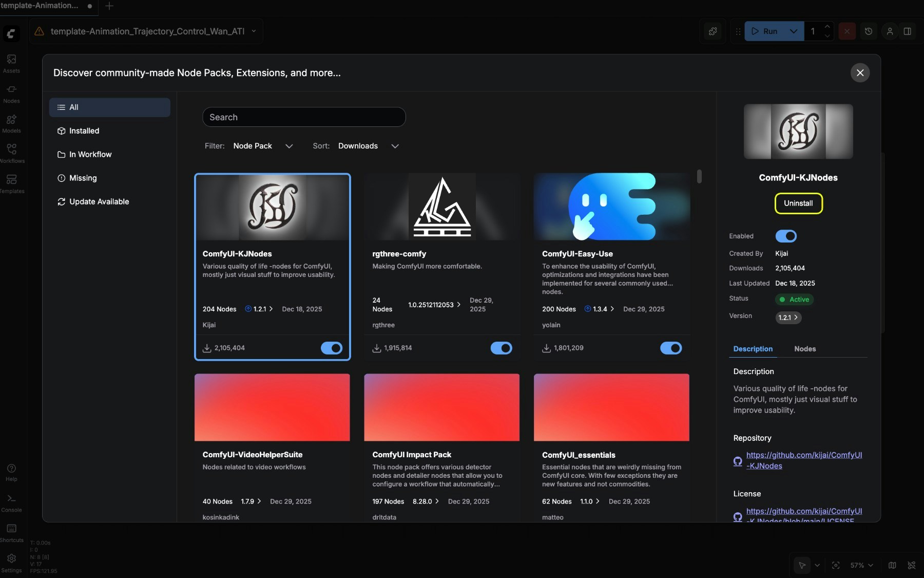Click the queue history icon in toolbar
924x578 pixels.
tap(869, 31)
